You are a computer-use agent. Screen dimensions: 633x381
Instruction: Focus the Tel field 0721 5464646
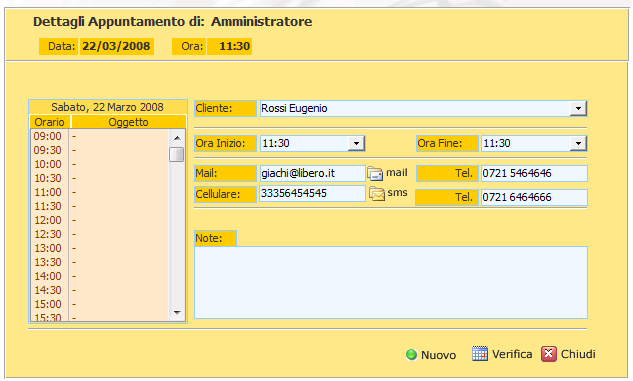534,174
